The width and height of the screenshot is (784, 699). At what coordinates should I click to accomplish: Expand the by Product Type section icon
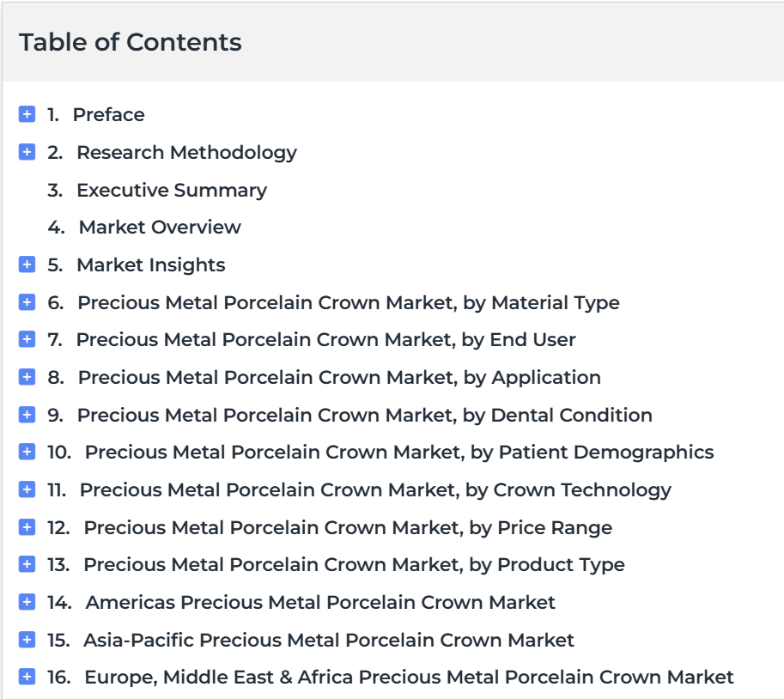tap(27, 564)
